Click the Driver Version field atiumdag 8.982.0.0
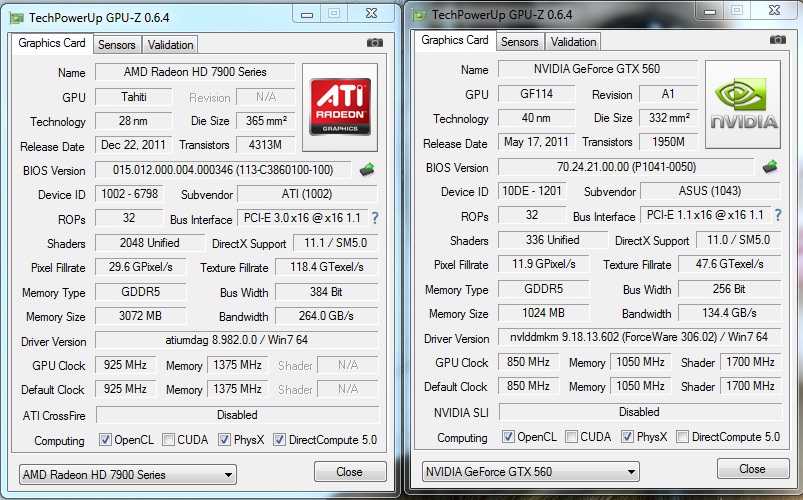 [x=237, y=340]
